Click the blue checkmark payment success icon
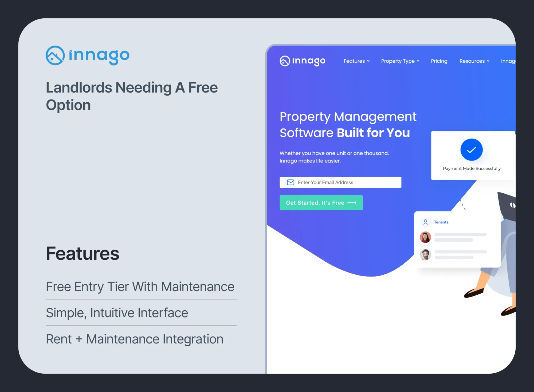This screenshot has width=534, height=392. coord(471,150)
